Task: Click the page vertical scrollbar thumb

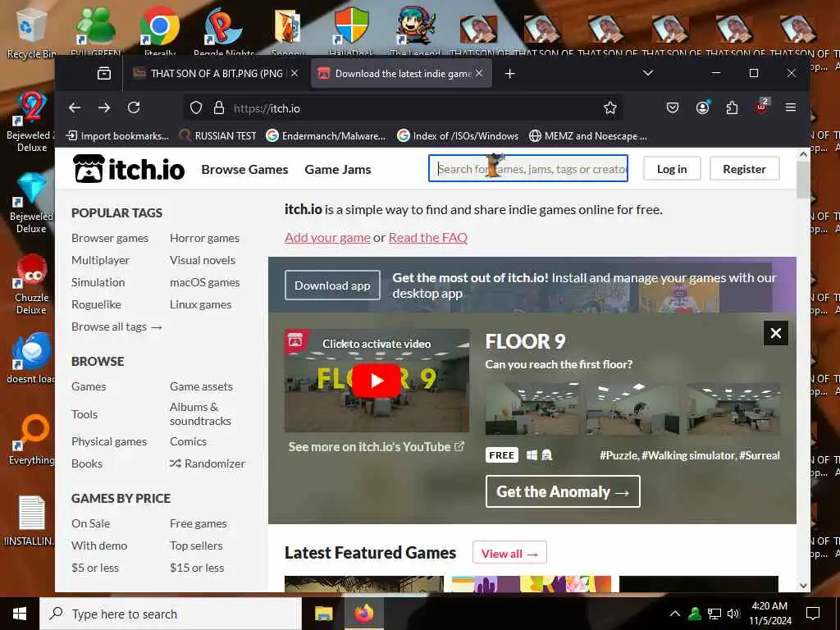Action: tap(802, 180)
